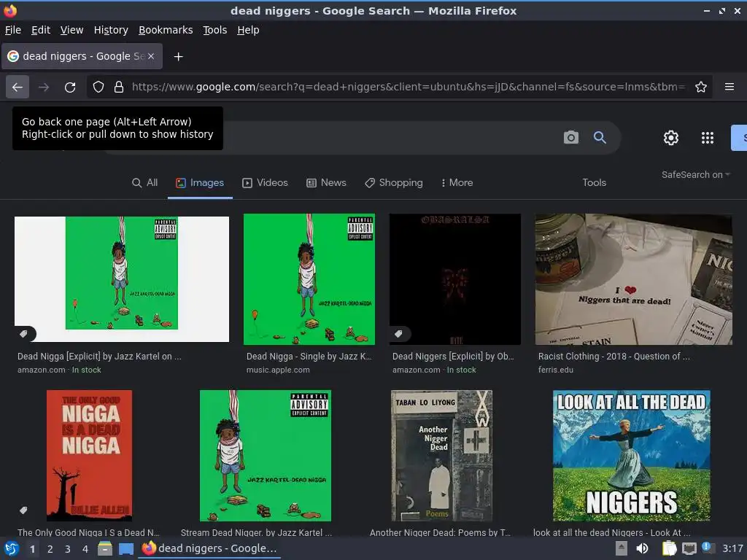This screenshot has height=560, width=747.
Task: Open the Edit menu
Action: click(41, 30)
